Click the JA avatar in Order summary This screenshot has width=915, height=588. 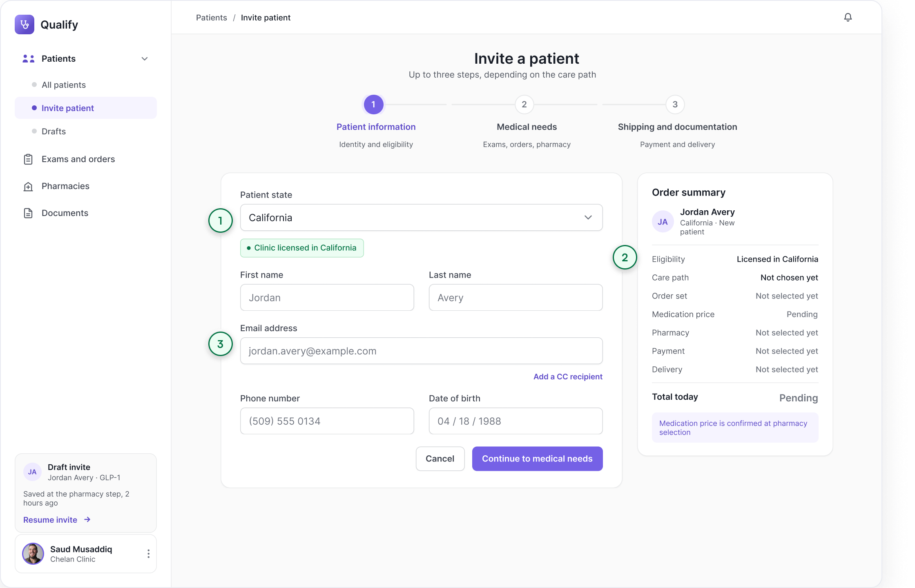[x=663, y=222]
